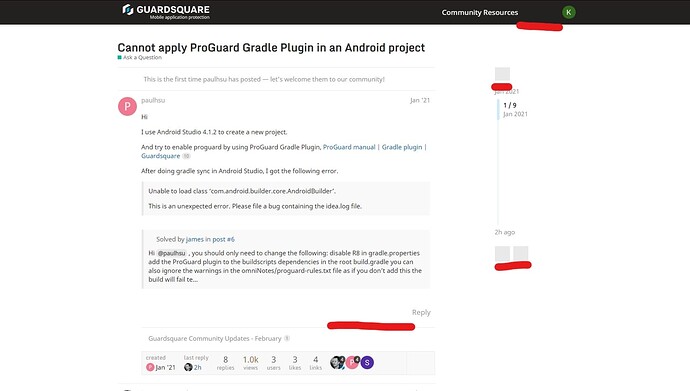Jump to the 2h ago timeline end
Viewport: 690px width, 391px height.
(x=505, y=232)
